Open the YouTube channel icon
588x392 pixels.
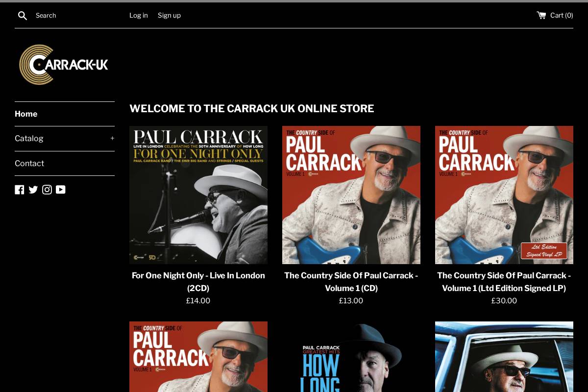(x=61, y=190)
